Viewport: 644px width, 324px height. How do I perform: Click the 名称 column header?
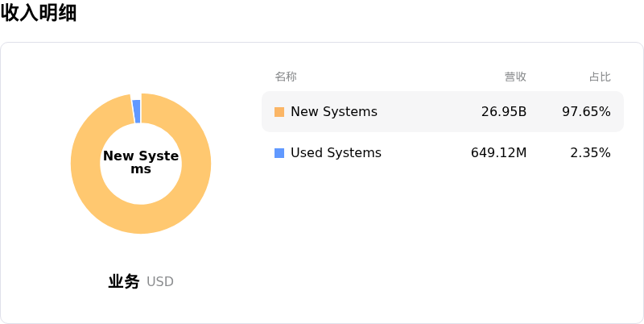click(286, 77)
